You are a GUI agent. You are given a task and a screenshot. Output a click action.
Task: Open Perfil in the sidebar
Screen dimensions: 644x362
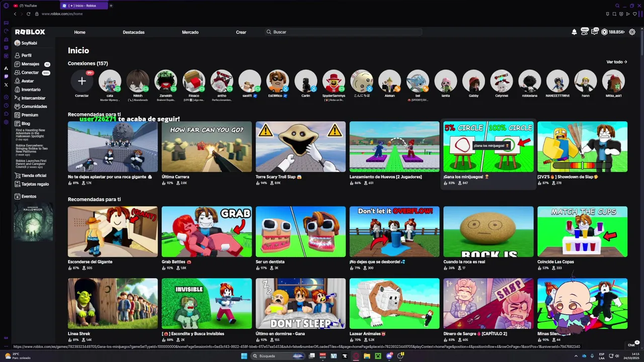(x=23, y=55)
